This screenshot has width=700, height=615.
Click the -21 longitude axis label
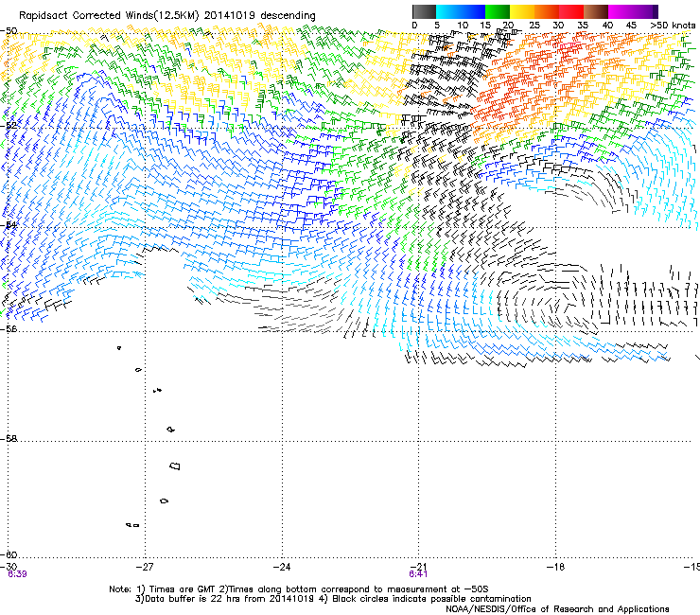tap(418, 567)
